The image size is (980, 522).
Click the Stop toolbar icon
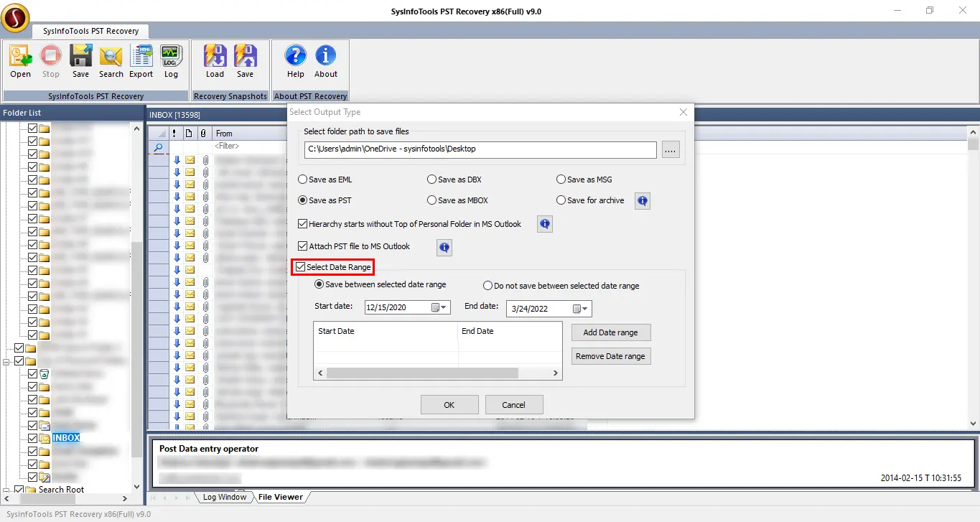(51, 62)
